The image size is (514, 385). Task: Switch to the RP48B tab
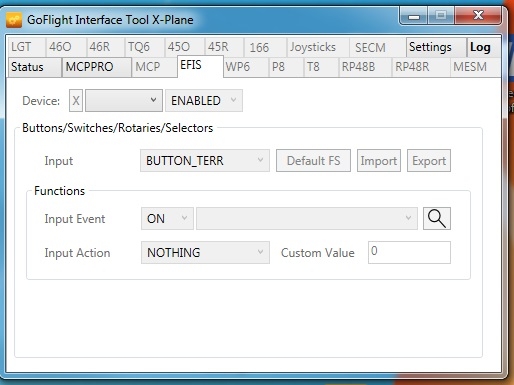(x=365, y=67)
